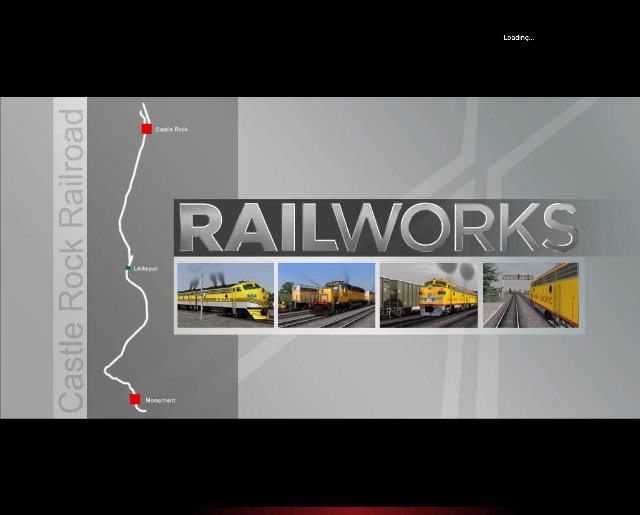Click the letter R in RAILWORKS

tap(205, 229)
